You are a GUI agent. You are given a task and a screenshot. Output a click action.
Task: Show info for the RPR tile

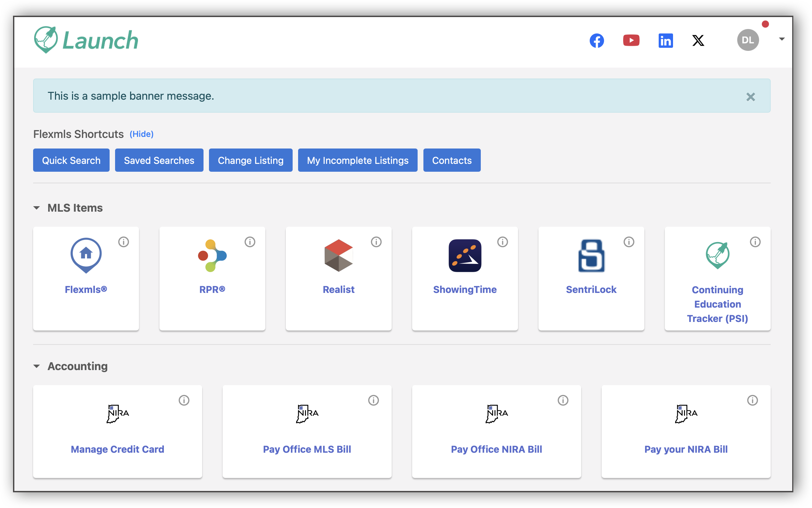(250, 242)
